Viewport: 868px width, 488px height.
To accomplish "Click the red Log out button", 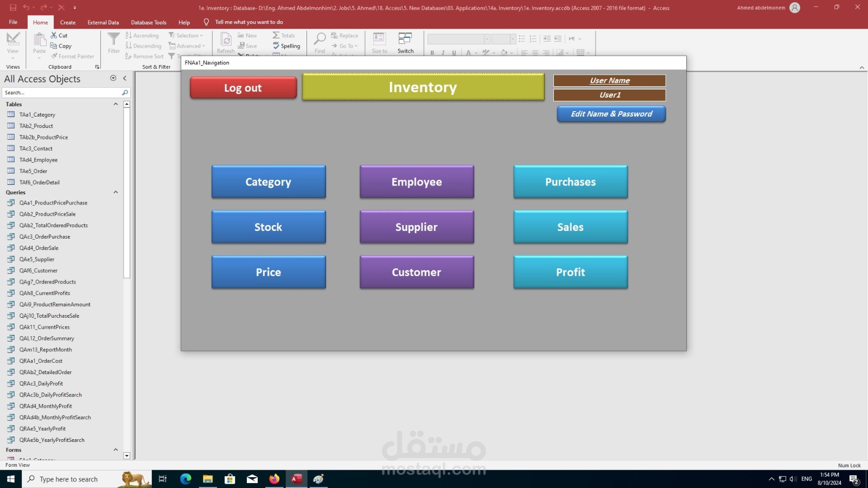I will 243,88.
